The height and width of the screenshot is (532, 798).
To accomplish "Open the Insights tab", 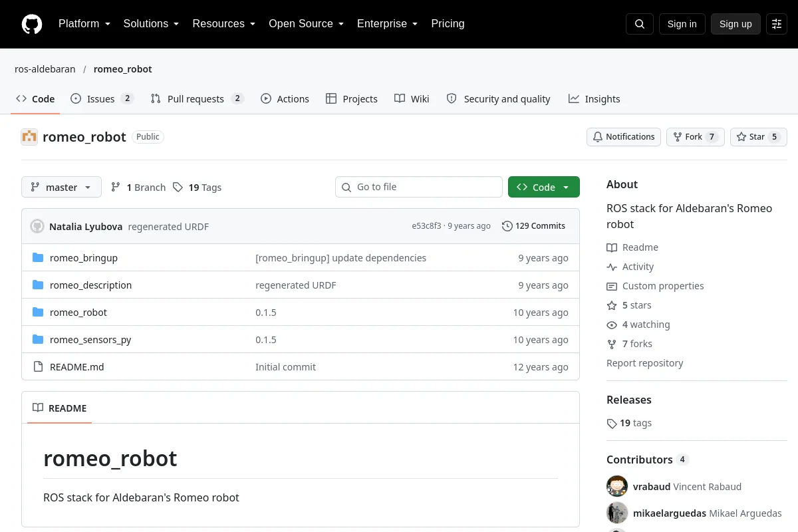I will click(594, 99).
